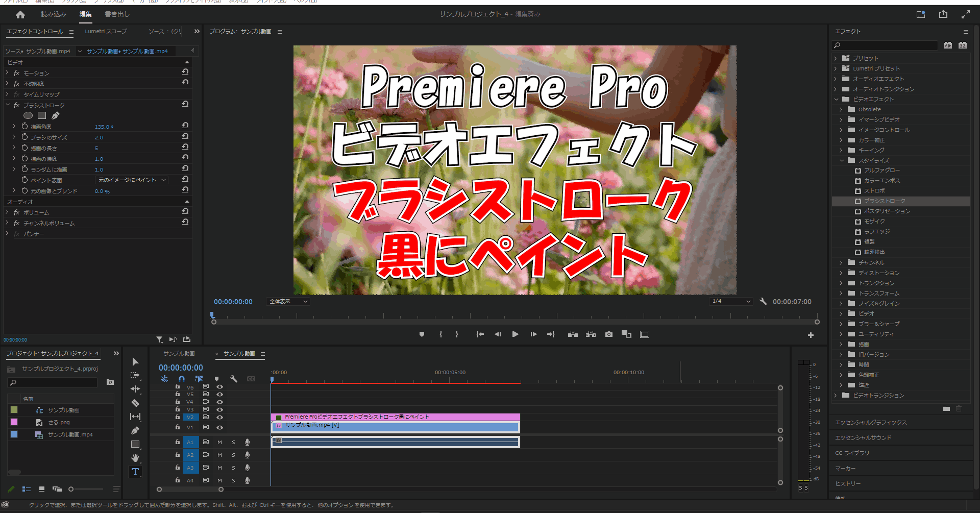This screenshot has height=513, width=980.
Task: Open the ペイント表面 dropdown
Action: coord(132,180)
